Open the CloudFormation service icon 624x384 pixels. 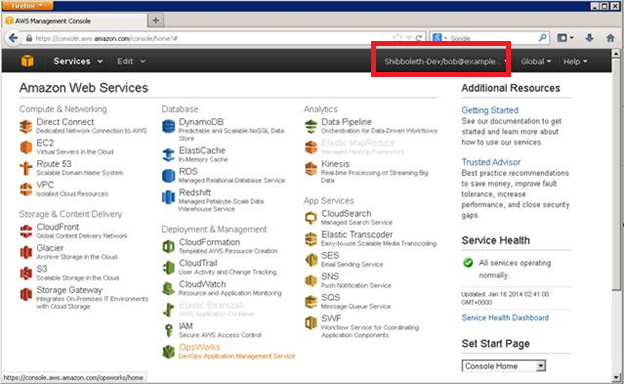click(168, 247)
